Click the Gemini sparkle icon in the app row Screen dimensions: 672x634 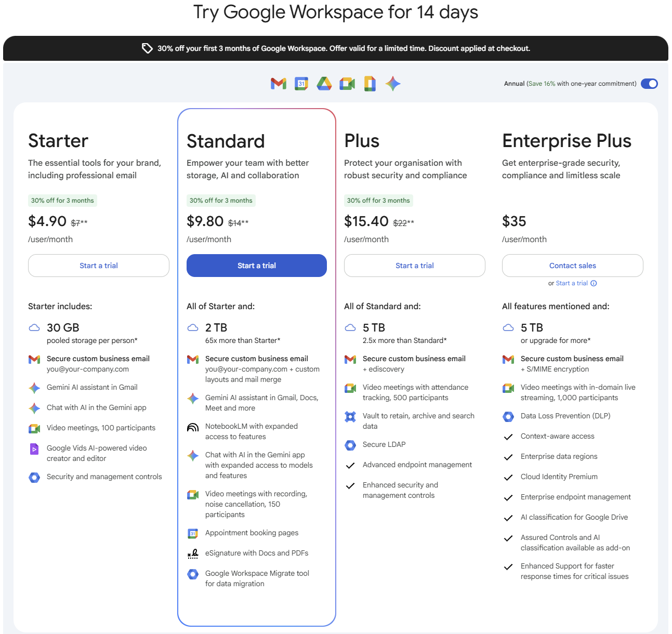(393, 83)
